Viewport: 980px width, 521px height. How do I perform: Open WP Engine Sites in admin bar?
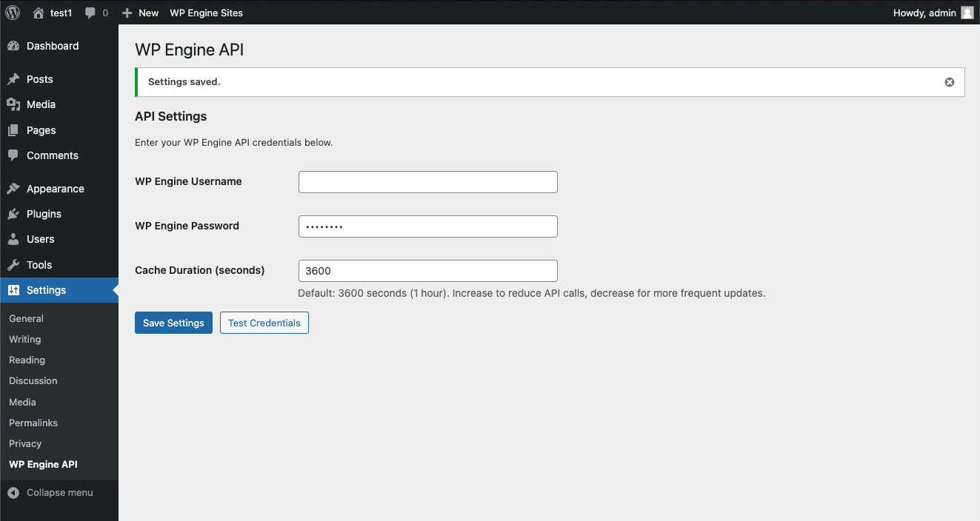point(207,13)
